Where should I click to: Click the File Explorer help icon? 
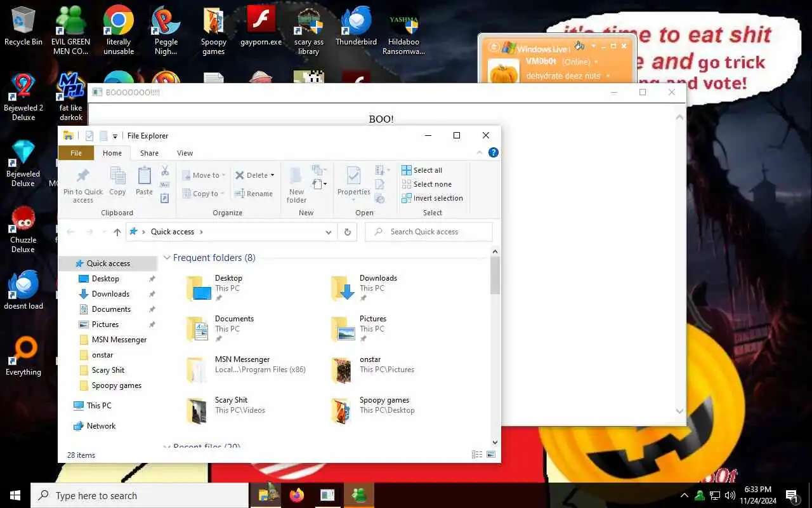tap(494, 152)
